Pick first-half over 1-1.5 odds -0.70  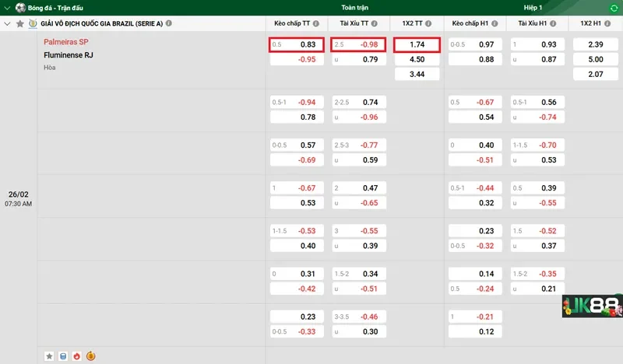click(537, 145)
